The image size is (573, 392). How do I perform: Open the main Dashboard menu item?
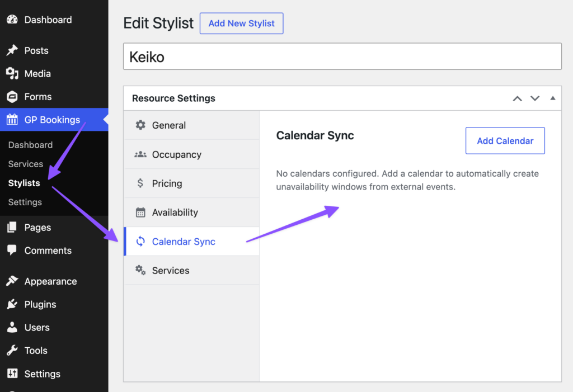pyautogui.click(x=54, y=20)
